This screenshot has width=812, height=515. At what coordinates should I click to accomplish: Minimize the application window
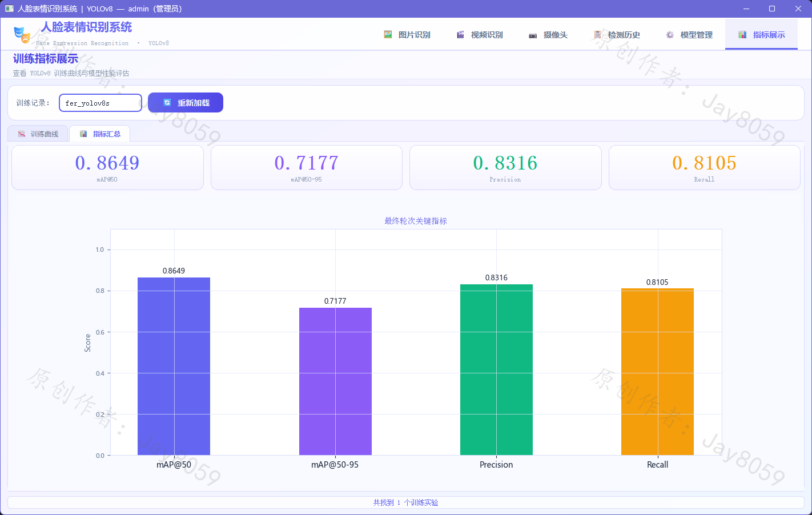click(746, 9)
